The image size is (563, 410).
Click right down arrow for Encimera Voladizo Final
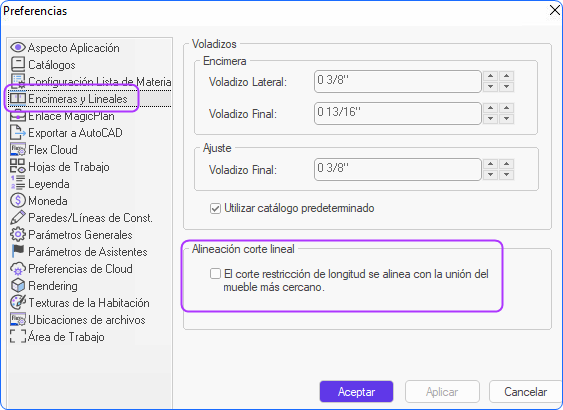pos(507,118)
